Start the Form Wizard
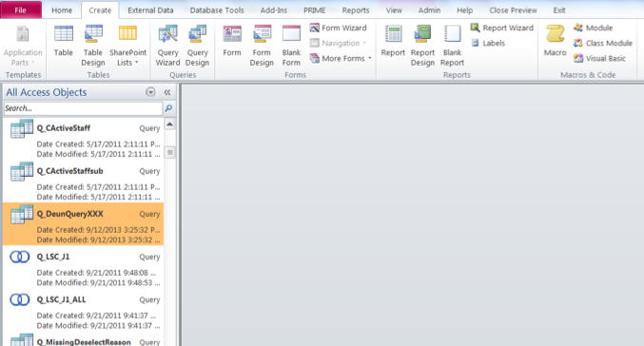644x346 pixels. [x=338, y=28]
